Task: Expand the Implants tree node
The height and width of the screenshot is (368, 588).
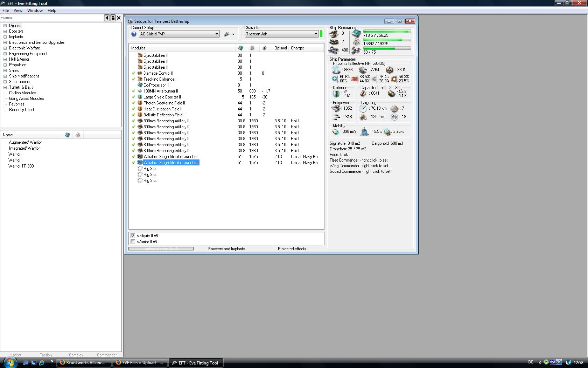Action: (x=5, y=37)
